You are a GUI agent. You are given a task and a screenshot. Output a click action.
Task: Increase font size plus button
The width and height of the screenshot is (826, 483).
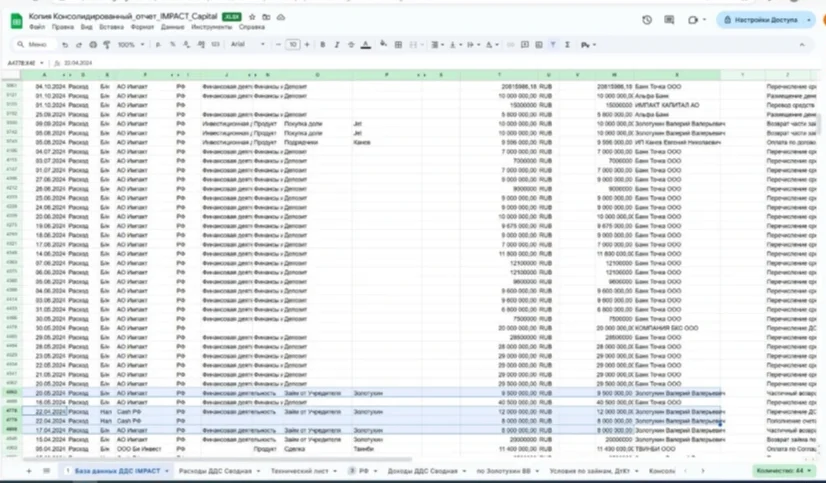tap(307, 45)
